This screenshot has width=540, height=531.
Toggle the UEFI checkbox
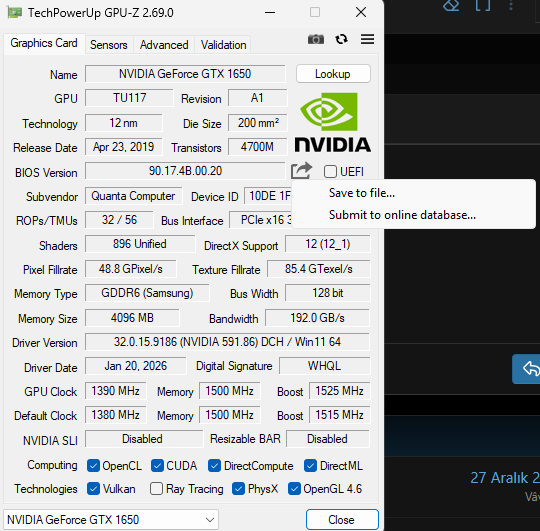[x=330, y=171]
